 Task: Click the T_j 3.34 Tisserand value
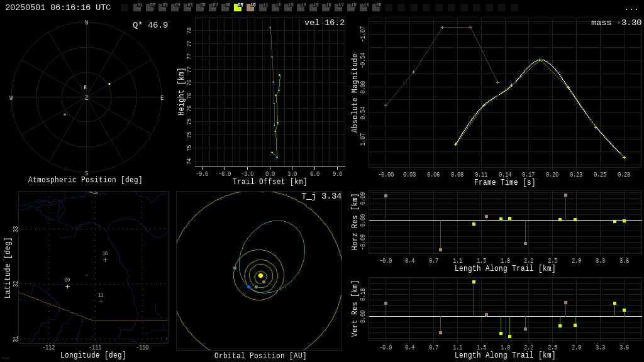pos(321,197)
